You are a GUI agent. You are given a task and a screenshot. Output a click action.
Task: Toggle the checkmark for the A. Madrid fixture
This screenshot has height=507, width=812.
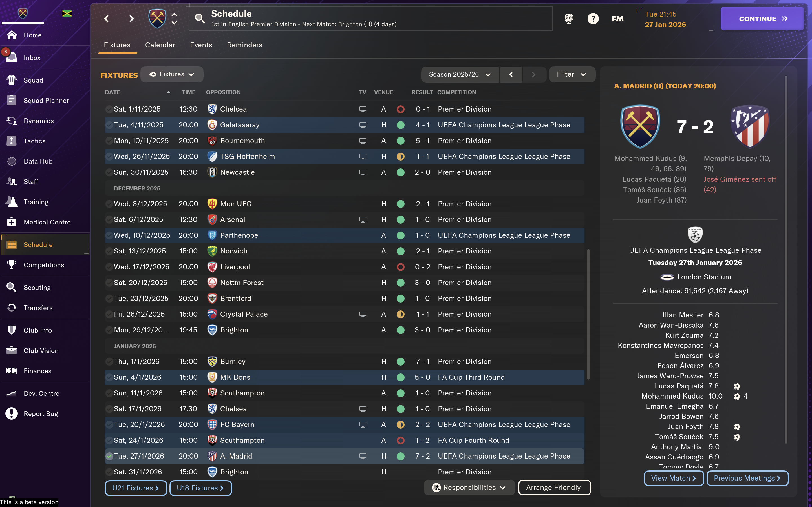(x=109, y=456)
